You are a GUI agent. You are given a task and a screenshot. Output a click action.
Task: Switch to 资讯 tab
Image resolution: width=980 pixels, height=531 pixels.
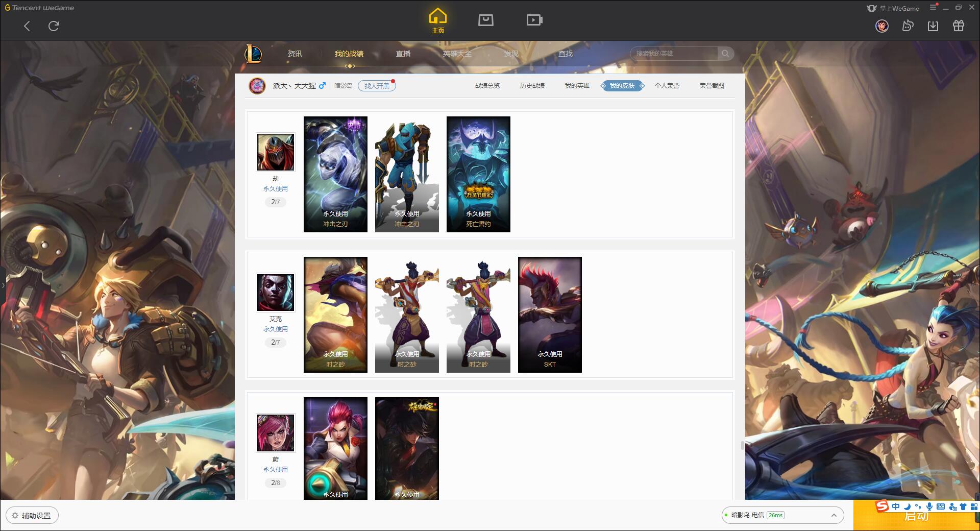[295, 54]
